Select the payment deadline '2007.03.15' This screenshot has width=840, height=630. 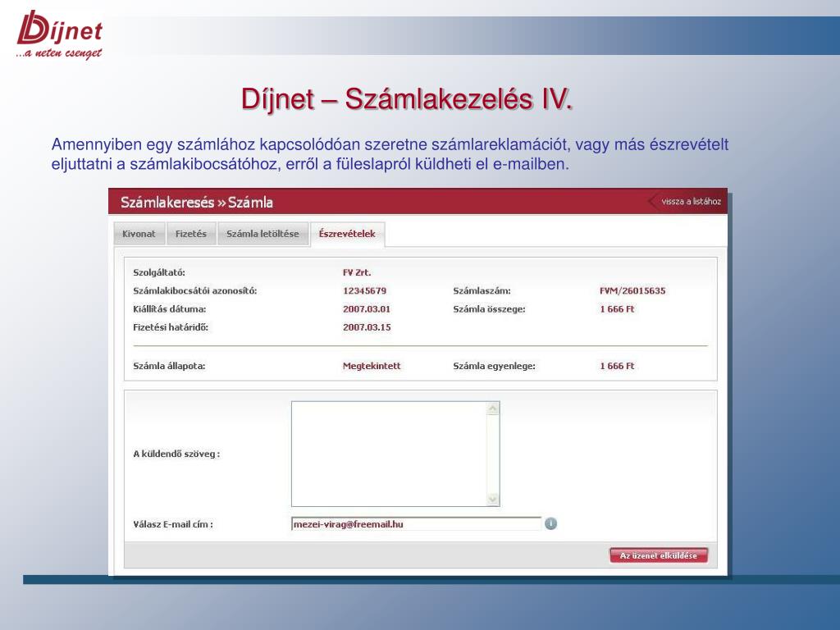click(367, 327)
